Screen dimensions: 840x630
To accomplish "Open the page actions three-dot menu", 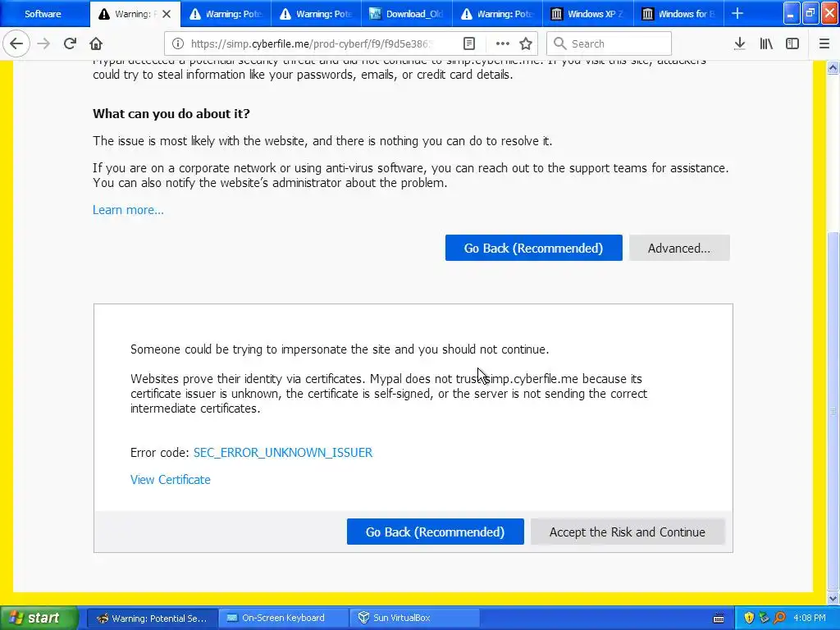I will [x=503, y=43].
